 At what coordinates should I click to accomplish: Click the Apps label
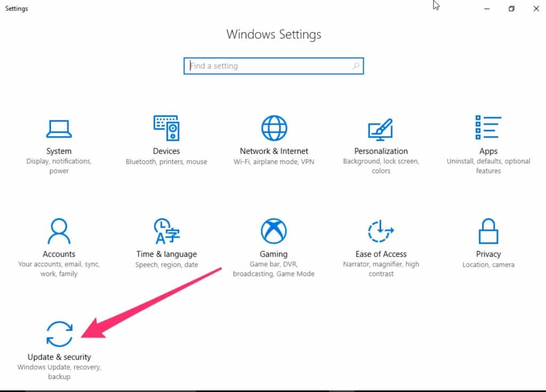point(488,151)
